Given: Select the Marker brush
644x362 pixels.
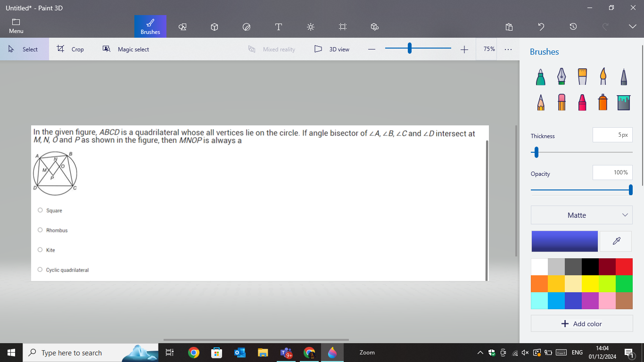Looking at the screenshot, I should 541,77.
